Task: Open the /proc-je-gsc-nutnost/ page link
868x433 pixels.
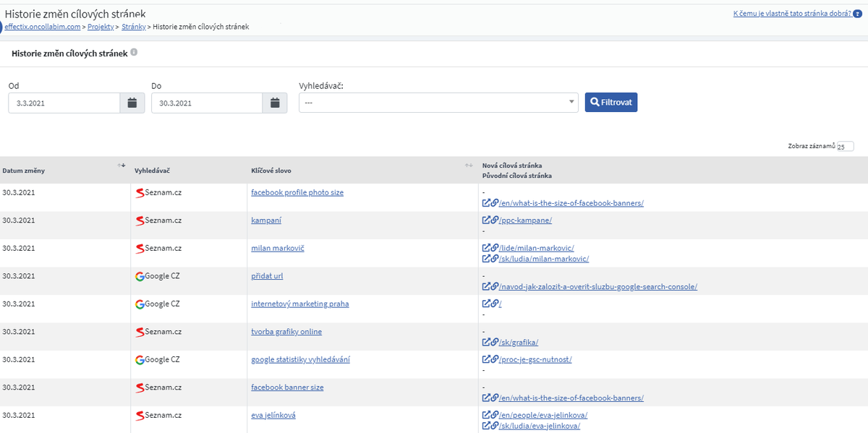Action: (x=536, y=359)
